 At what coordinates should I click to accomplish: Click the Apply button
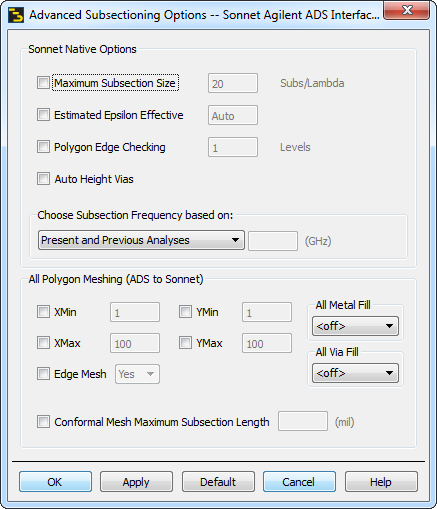(x=136, y=482)
